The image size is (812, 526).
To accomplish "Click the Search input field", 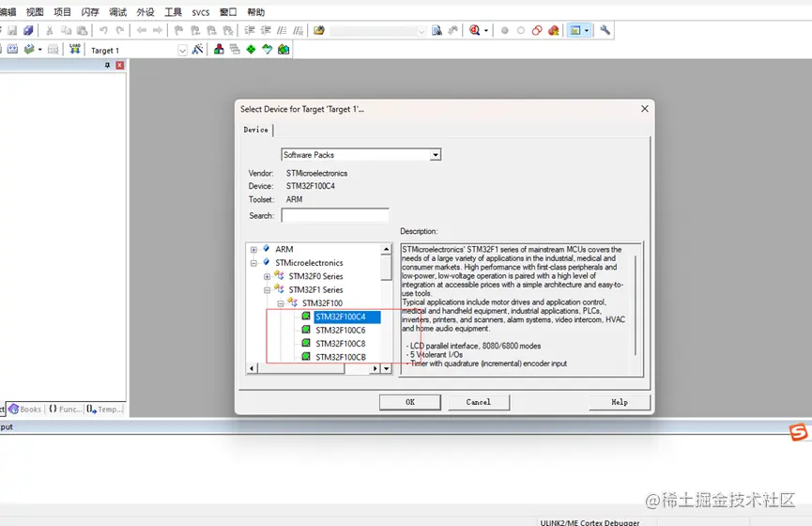I will pos(335,216).
